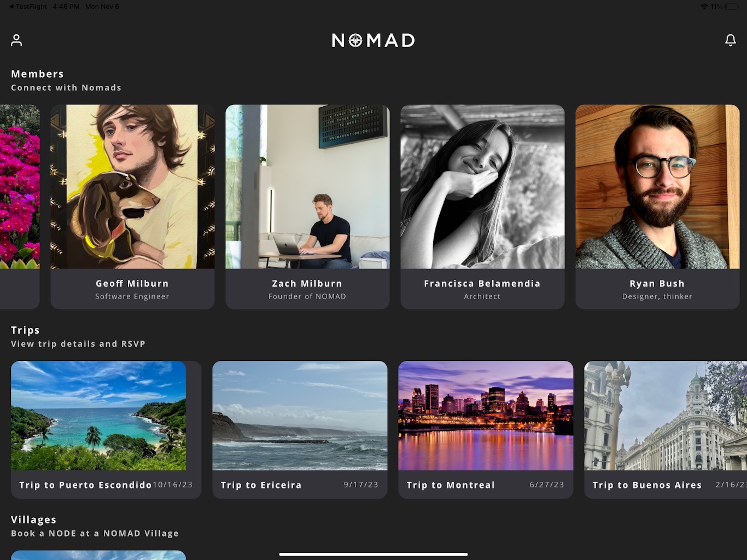
Task: Tap 'View trip details and RSVP'
Action: [x=78, y=344]
